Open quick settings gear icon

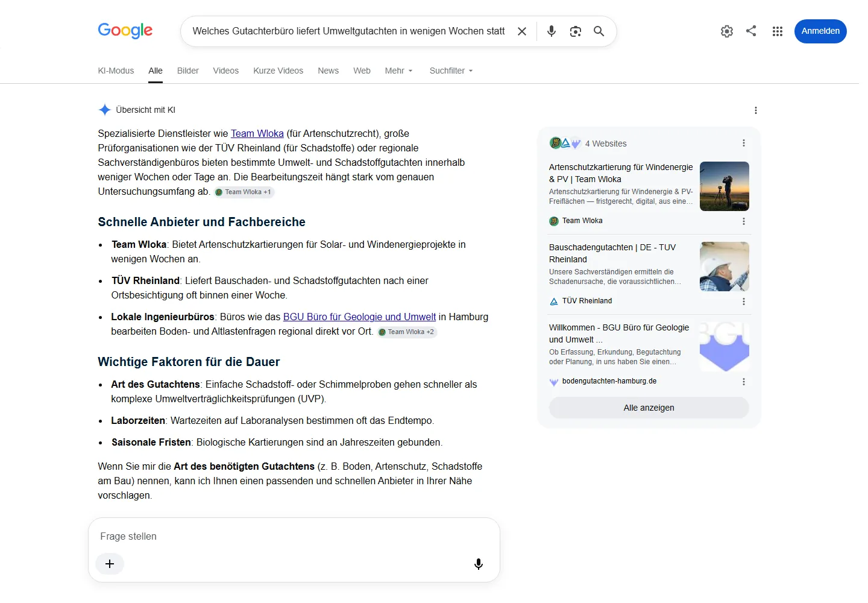(727, 31)
